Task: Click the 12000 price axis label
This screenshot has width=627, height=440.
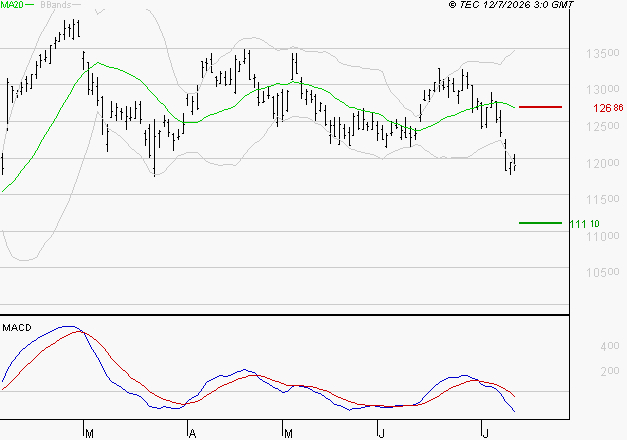Action: [x=603, y=163]
